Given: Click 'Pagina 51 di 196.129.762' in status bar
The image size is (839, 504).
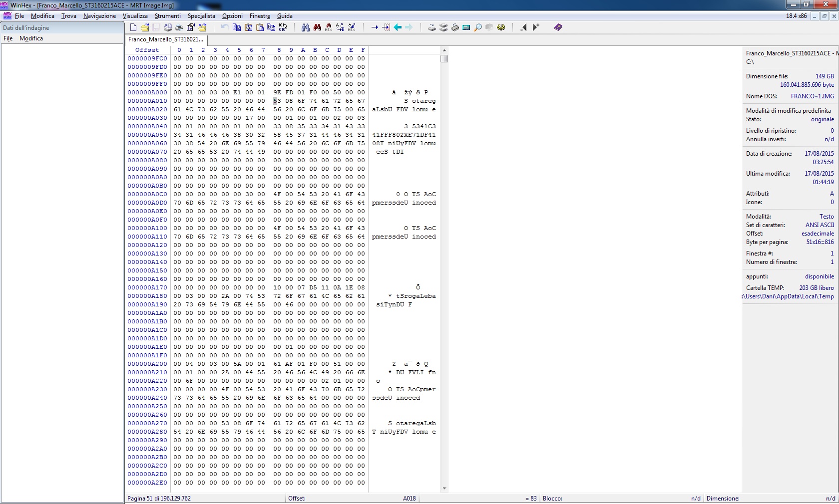Looking at the screenshot, I should pyautogui.click(x=159, y=499).
